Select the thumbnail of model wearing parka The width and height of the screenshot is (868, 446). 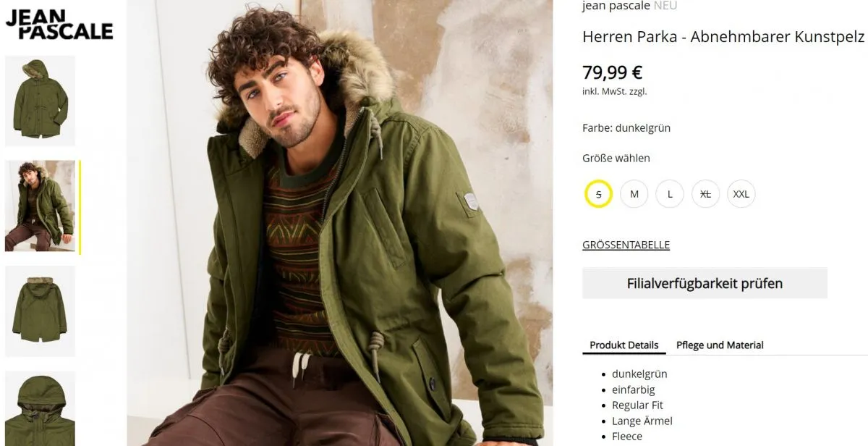(41, 206)
